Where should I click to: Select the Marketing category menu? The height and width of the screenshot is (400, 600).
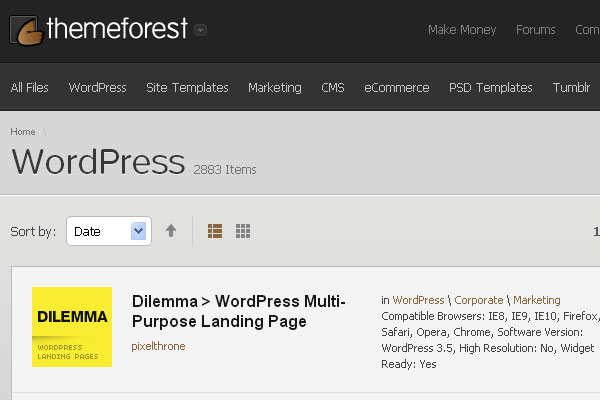[275, 88]
